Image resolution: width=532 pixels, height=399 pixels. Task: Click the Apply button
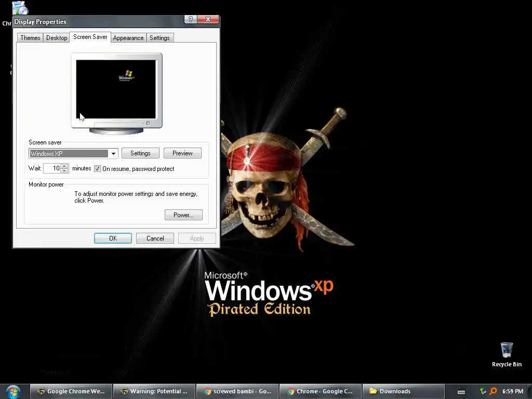point(197,238)
